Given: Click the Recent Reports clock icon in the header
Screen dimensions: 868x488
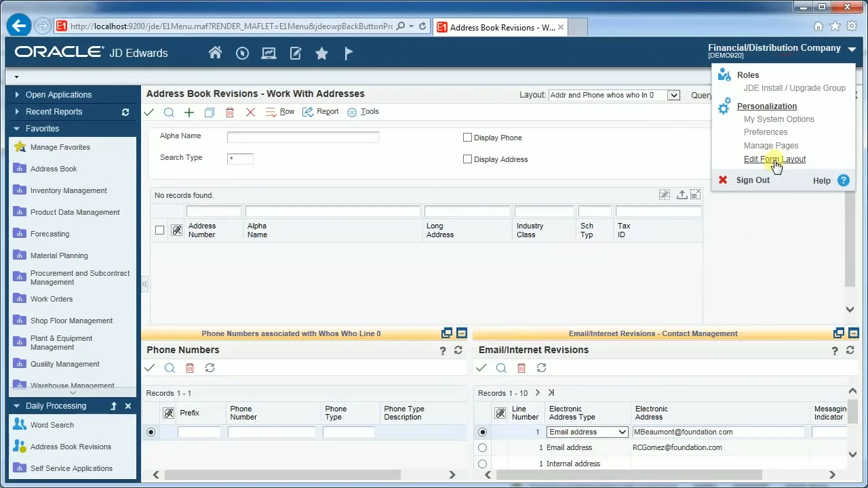Looking at the screenshot, I should pos(242,52).
